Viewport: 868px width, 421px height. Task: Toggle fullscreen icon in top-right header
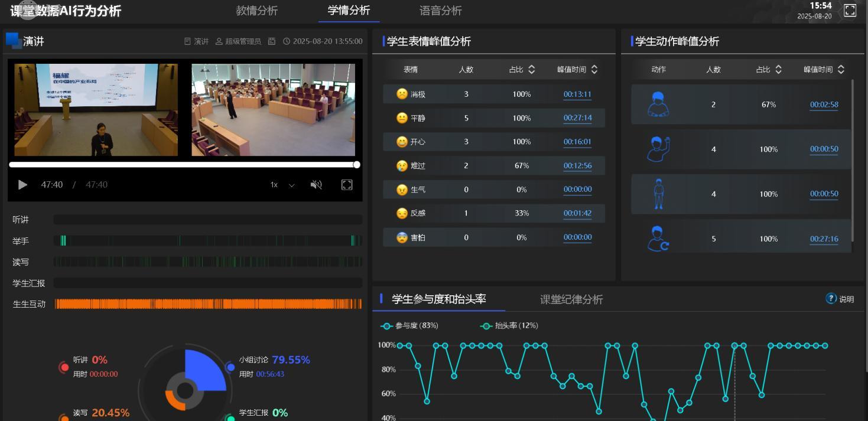tap(850, 11)
